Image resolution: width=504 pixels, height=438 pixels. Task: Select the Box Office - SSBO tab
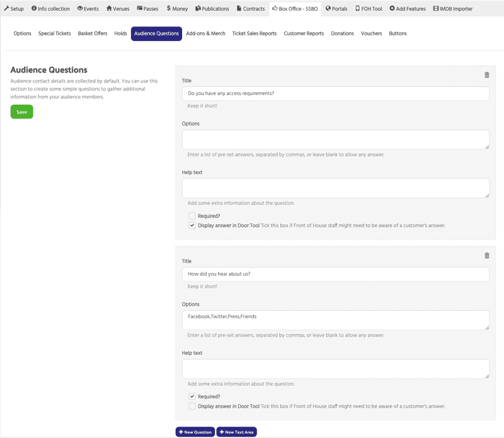295,9
